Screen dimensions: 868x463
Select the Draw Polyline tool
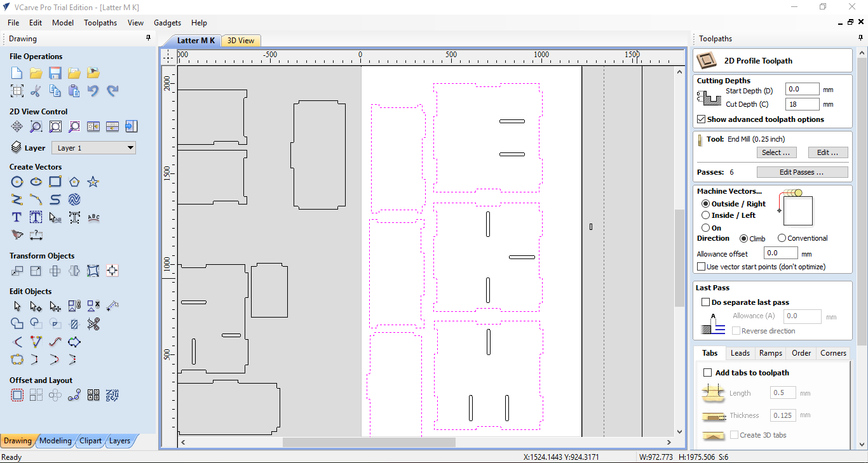point(17,199)
